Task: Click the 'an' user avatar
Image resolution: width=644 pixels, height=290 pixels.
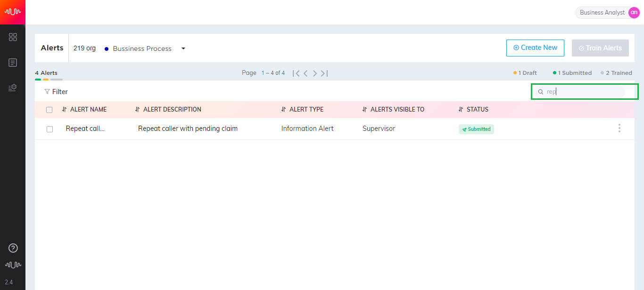Action: (634, 13)
